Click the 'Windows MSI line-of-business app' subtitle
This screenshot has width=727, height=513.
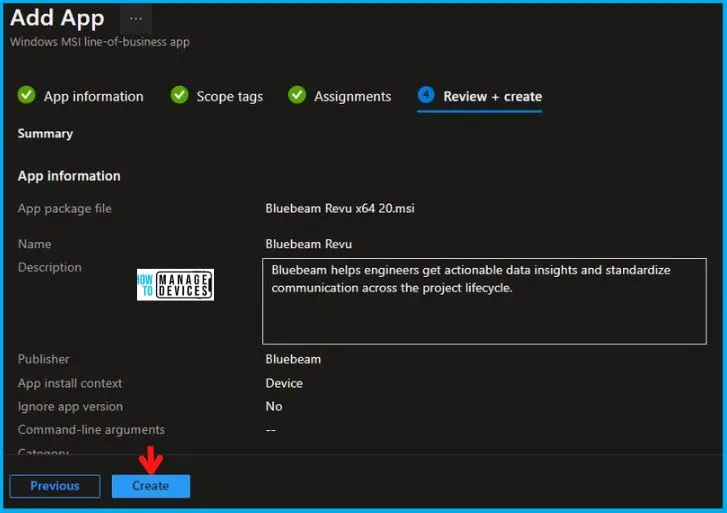tap(100, 42)
